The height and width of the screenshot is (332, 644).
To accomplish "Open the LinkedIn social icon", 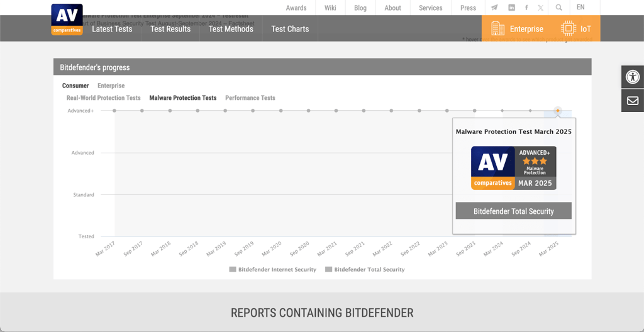I will tap(511, 8).
